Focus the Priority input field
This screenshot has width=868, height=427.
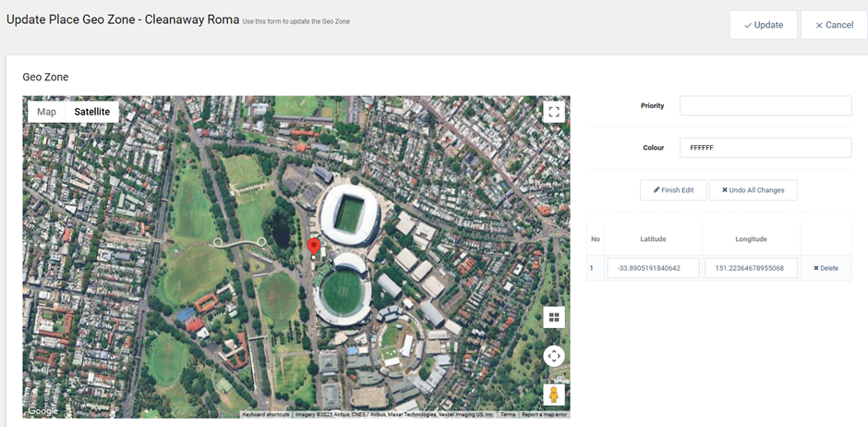(766, 105)
